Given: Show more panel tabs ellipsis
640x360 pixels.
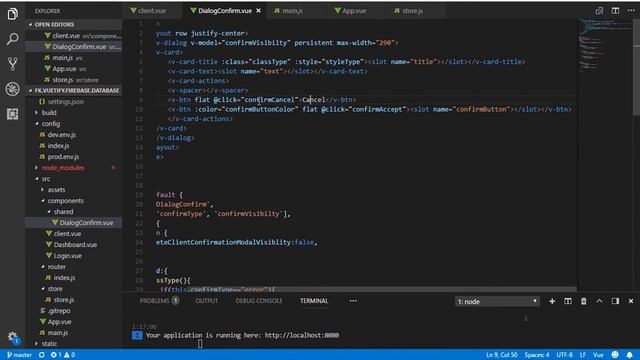Looking at the screenshot, I should coord(353,301).
